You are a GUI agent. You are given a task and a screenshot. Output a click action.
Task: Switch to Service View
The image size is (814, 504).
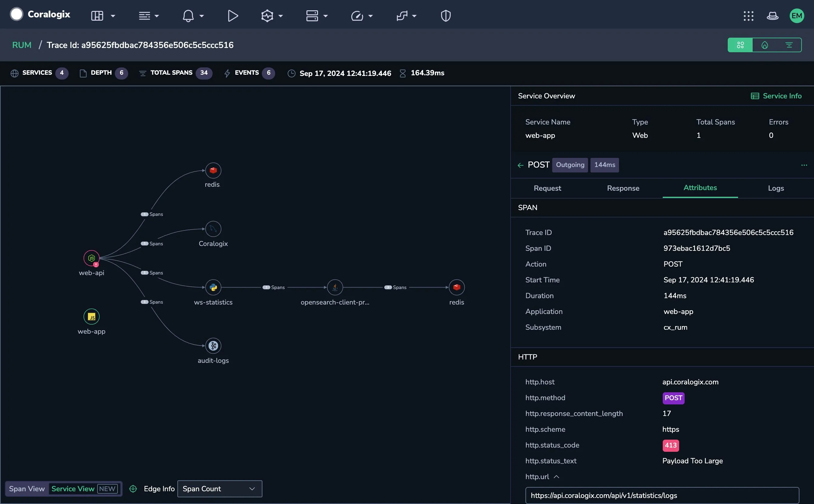click(x=85, y=489)
